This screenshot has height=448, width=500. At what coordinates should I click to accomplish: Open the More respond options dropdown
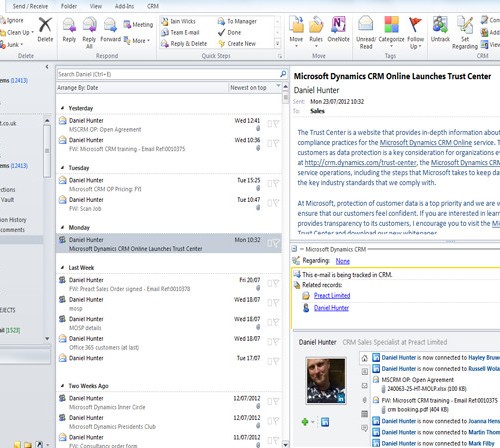(x=137, y=41)
